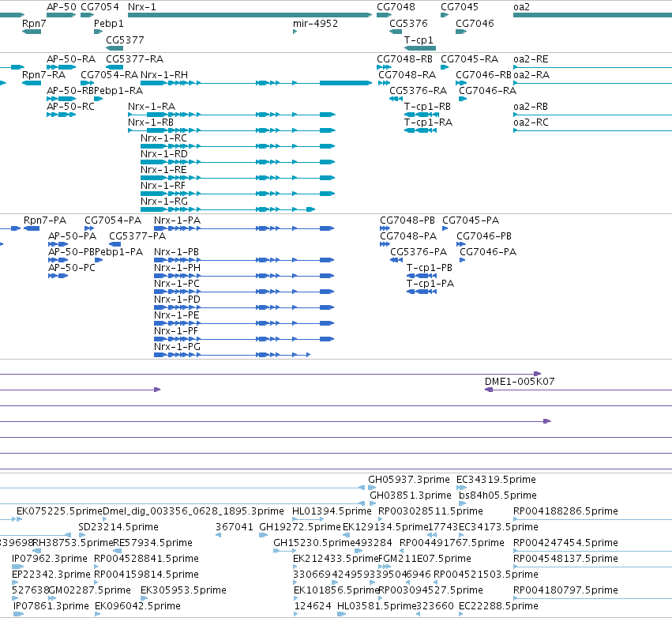Screen dimensions: 672x618
Task: Click the mir-4952 gene label
Action: click(x=315, y=24)
